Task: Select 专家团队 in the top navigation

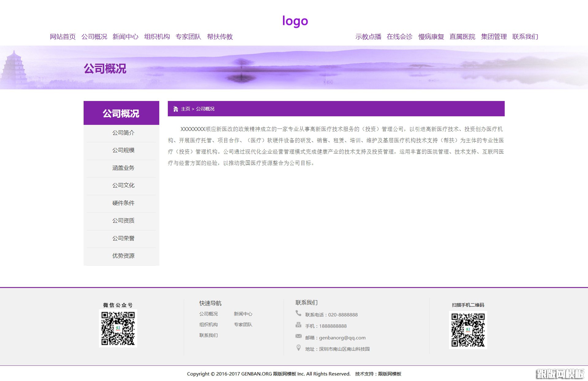Action: (189, 36)
